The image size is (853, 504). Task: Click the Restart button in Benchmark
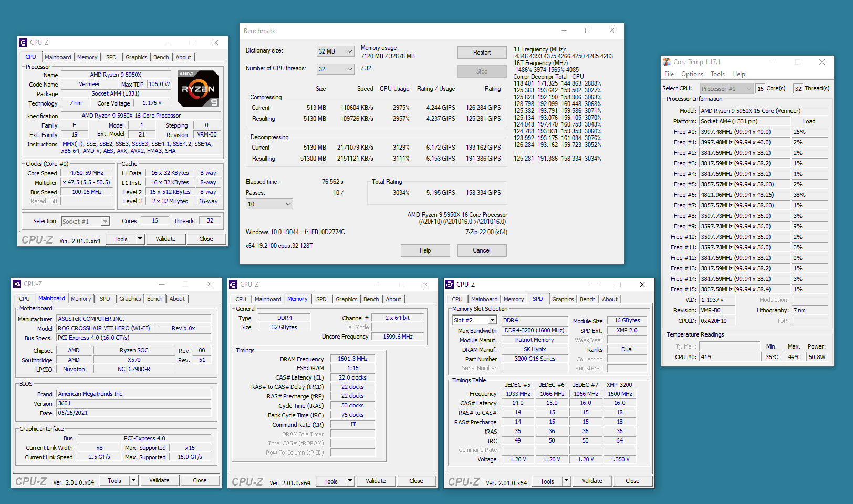click(x=482, y=52)
